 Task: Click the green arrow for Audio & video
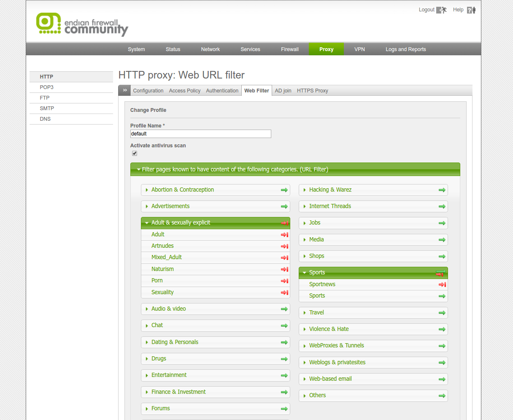click(284, 309)
